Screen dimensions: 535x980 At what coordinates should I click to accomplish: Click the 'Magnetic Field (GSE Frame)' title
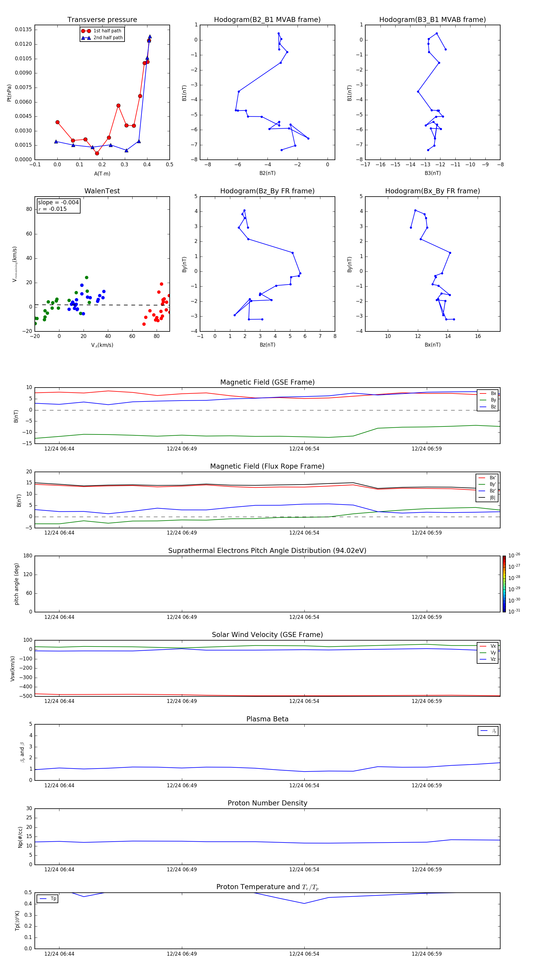(x=267, y=382)
